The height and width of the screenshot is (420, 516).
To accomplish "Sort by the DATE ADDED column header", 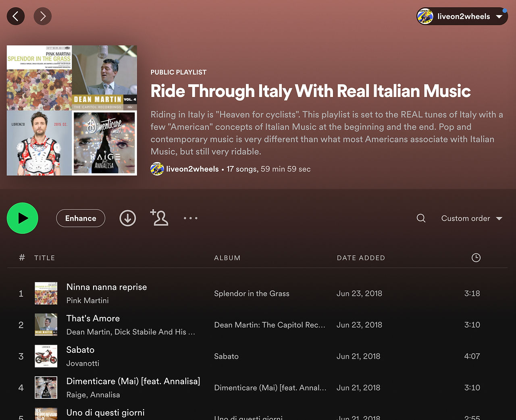I will pos(361,258).
